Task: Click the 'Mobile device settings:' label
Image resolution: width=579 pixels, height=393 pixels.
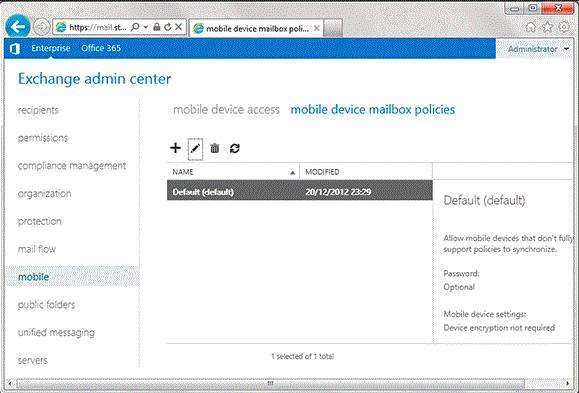Action: (485, 314)
